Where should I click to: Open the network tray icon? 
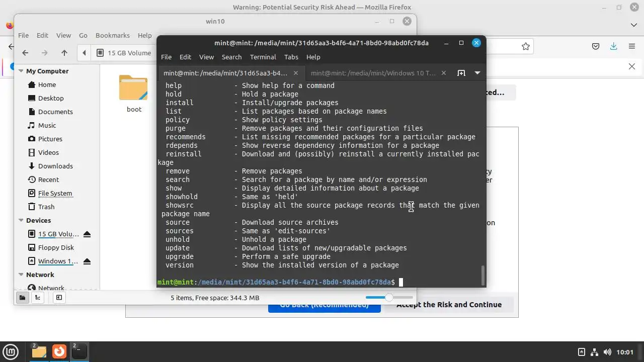[594, 352]
